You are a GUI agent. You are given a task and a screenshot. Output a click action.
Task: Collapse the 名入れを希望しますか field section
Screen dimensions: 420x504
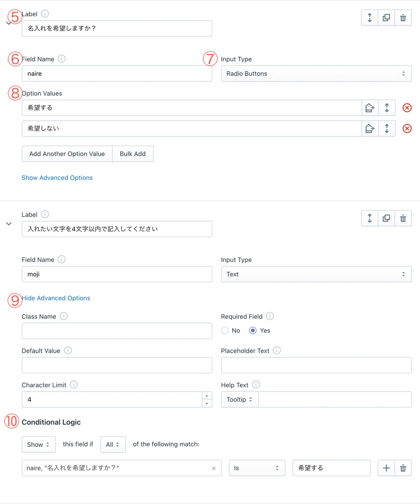(x=9, y=23)
